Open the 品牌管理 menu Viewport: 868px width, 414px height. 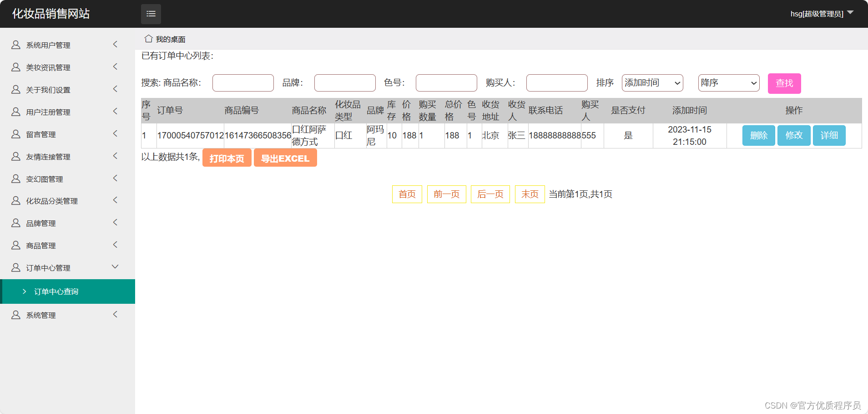point(67,223)
